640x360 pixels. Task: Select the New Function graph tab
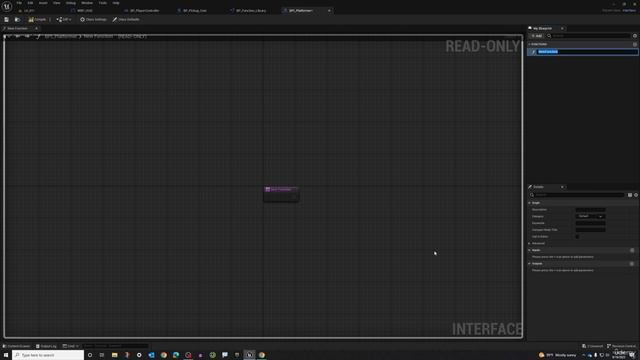pos(17,29)
